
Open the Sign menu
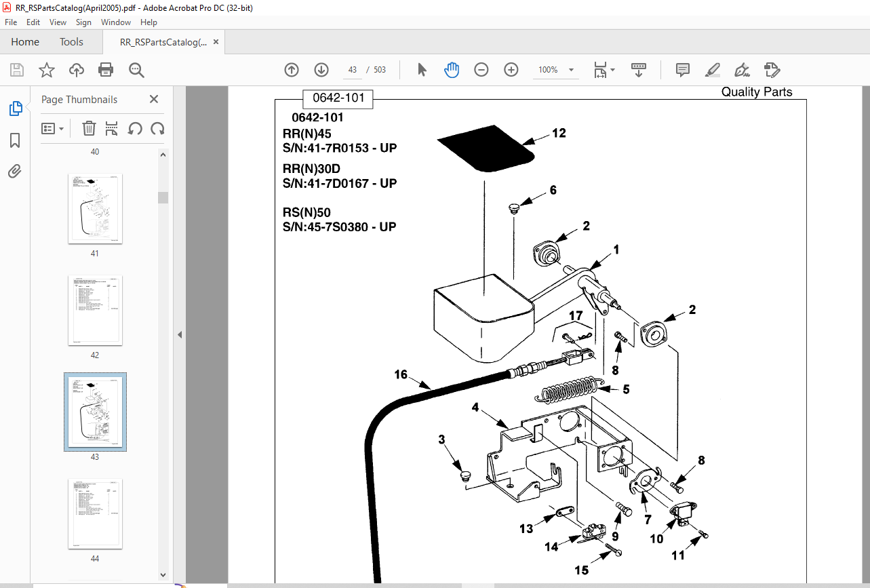83,22
